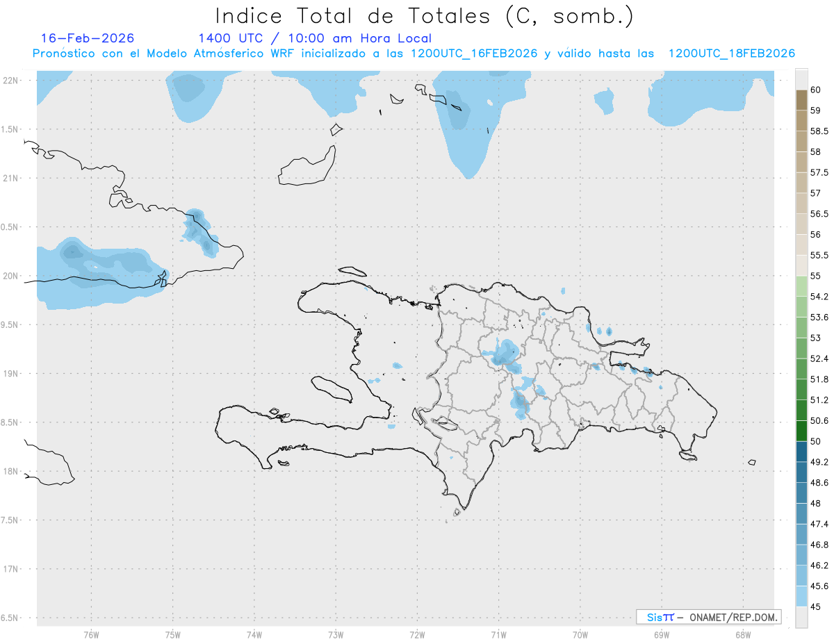Click the '52.4' value on the color scale
This screenshot has height=644, width=834.
pos(819,358)
